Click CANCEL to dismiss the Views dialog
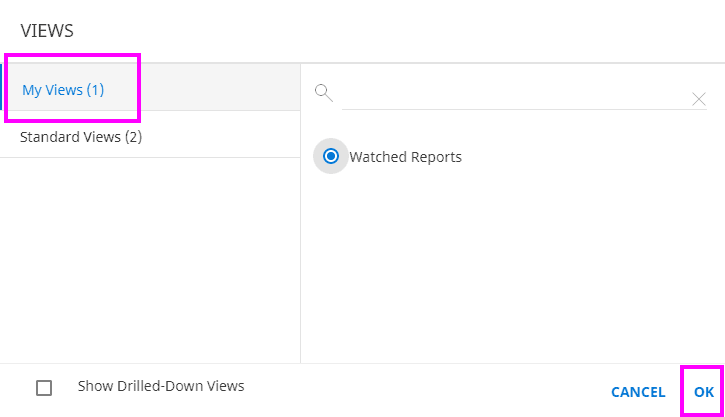This screenshot has width=725, height=417. 637,392
